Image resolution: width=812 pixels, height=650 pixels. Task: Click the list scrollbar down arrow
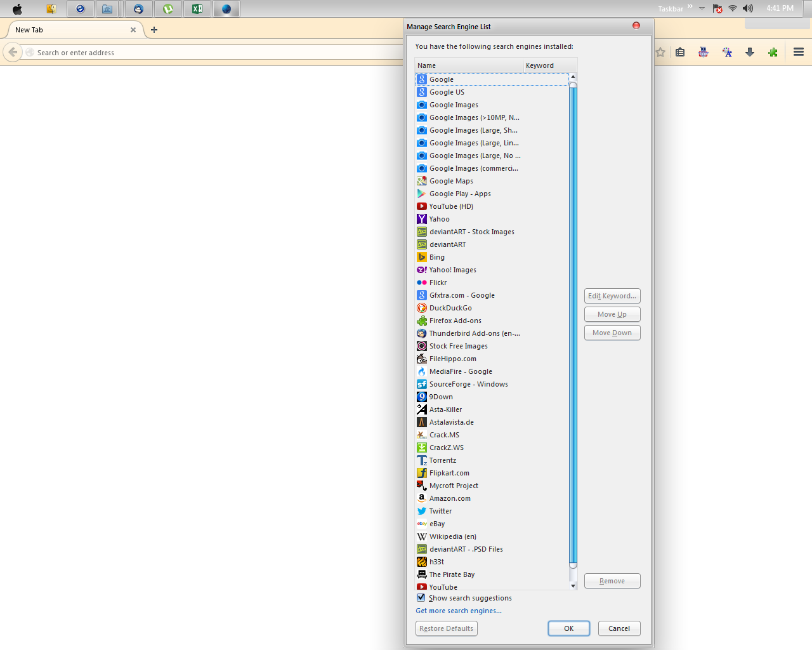pos(573,586)
